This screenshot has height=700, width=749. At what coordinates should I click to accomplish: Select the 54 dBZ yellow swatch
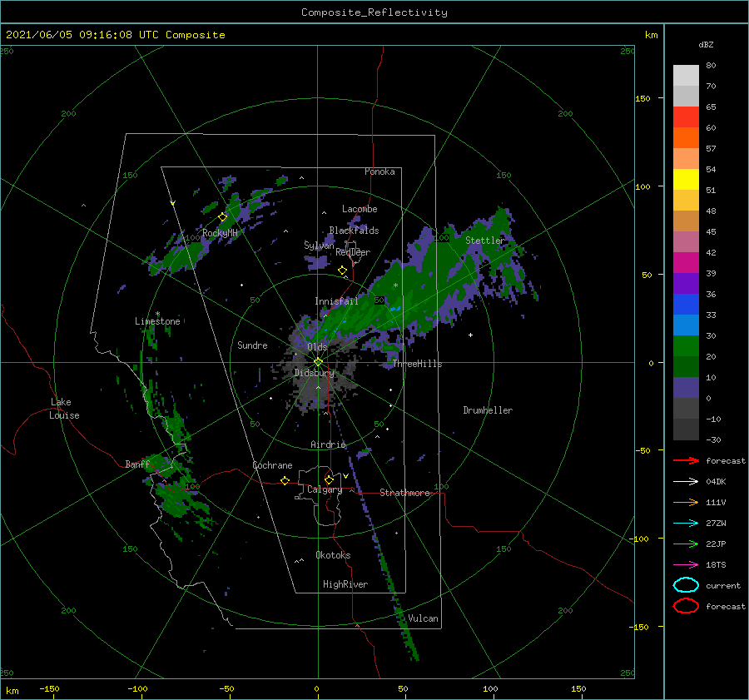point(686,179)
